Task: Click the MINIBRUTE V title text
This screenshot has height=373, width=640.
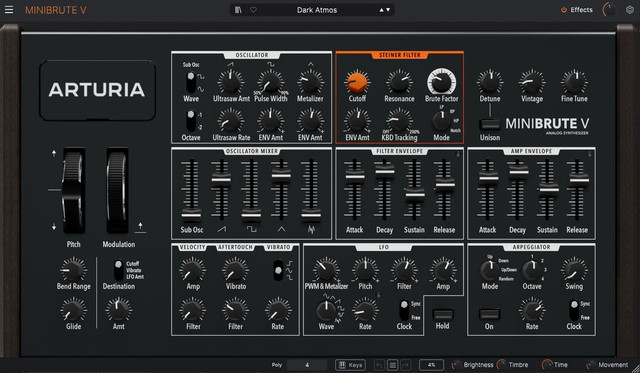Action: pos(56,10)
